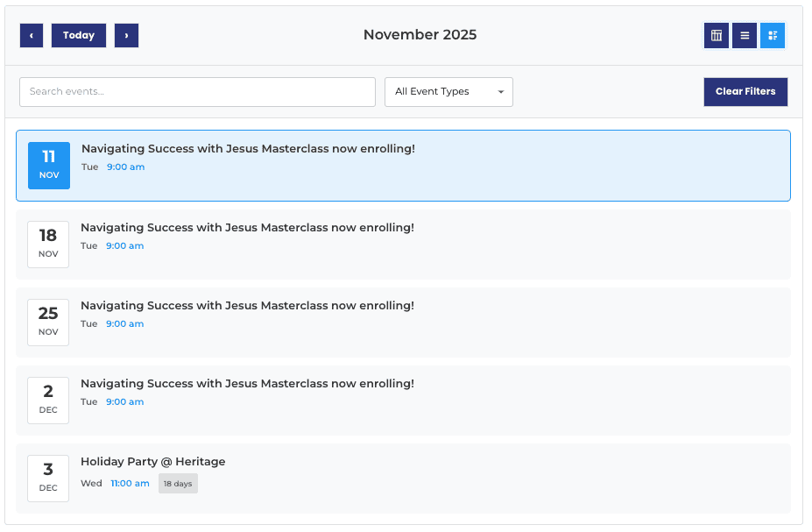Open the Nov 18 Masterclass event title
812x532 pixels.
(x=247, y=228)
